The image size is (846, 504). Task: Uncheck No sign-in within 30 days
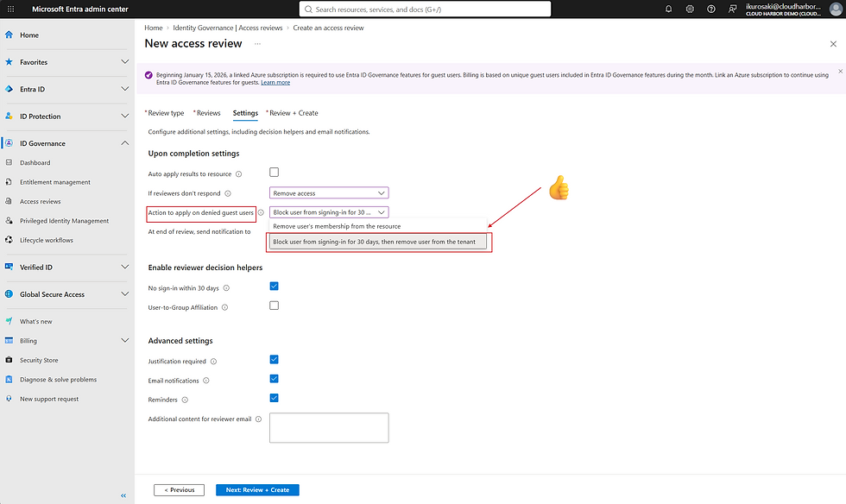click(x=275, y=286)
